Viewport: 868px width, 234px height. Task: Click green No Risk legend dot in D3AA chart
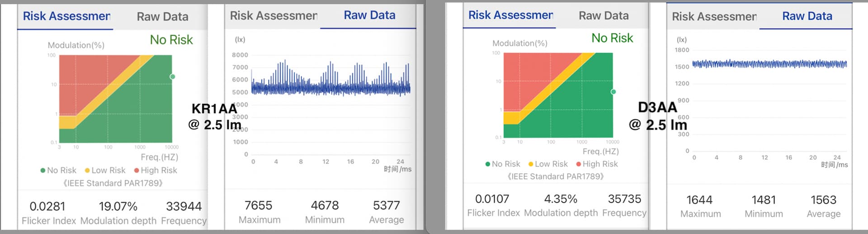tap(488, 164)
